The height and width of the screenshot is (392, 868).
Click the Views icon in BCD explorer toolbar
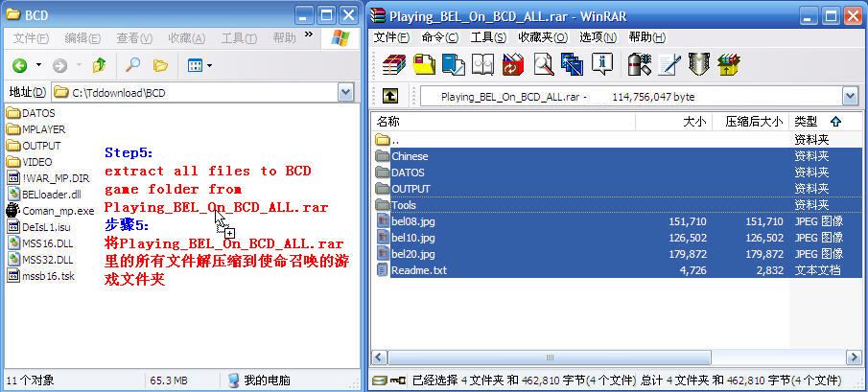[x=195, y=66]
